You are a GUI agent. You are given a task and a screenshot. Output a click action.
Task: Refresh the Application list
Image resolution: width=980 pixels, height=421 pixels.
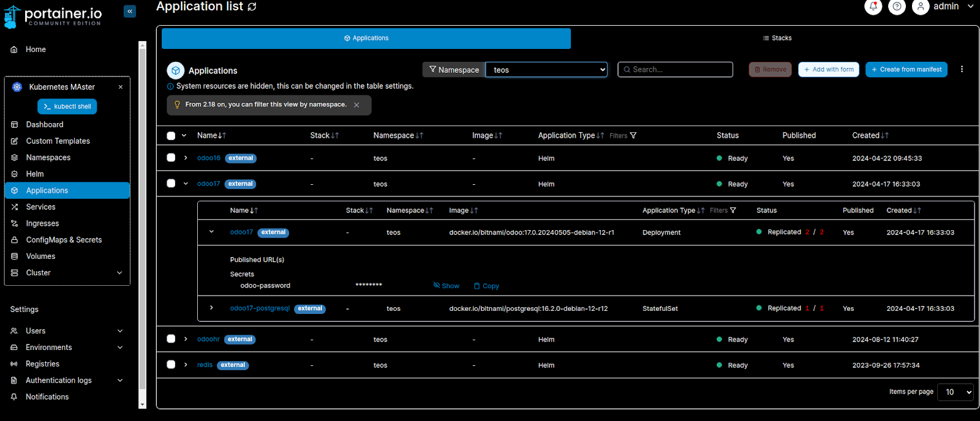(252, 7)
